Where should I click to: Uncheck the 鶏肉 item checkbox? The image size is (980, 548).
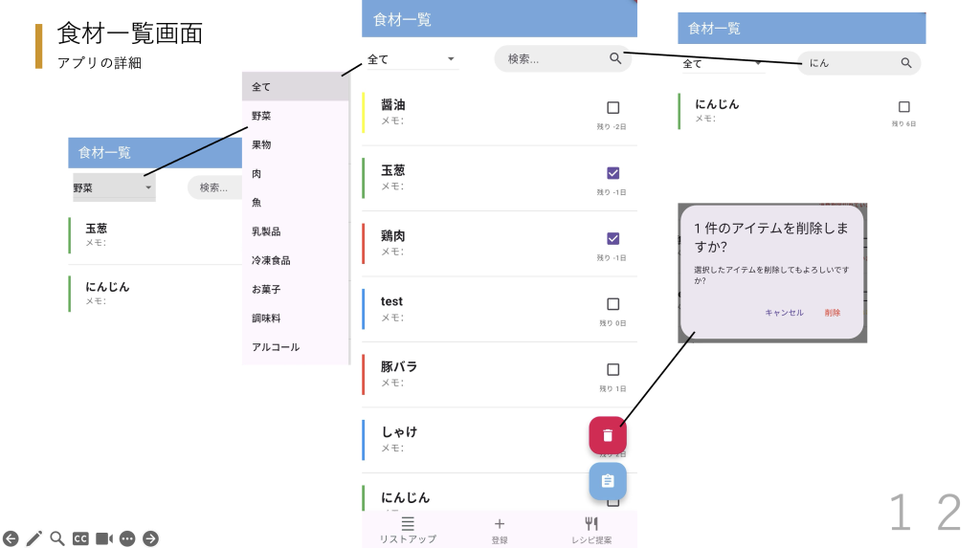point(613,238)
